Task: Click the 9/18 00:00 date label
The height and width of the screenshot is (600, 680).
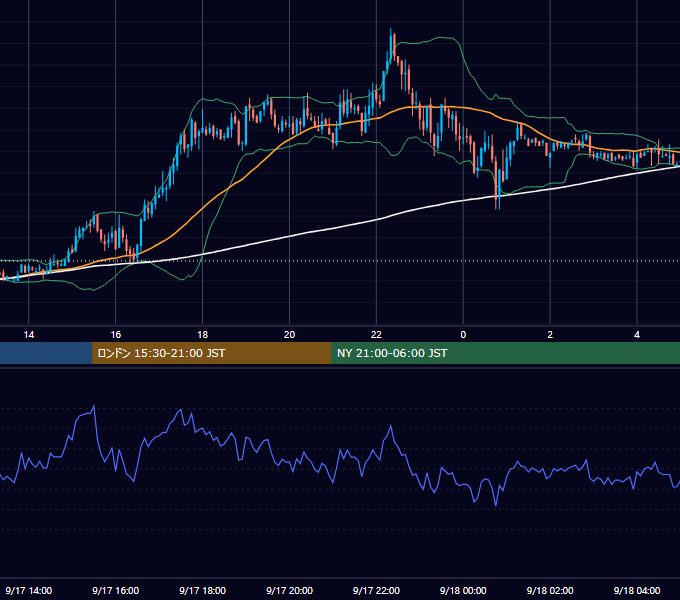Action: (463, 590)
